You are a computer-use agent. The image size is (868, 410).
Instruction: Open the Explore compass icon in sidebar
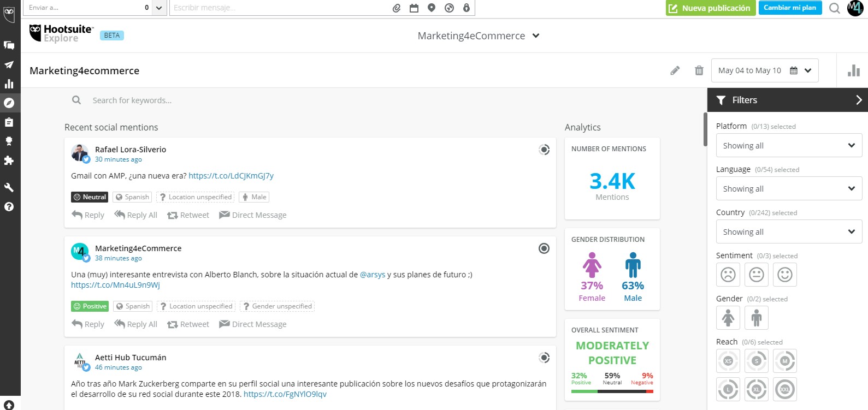pos(9,103)
